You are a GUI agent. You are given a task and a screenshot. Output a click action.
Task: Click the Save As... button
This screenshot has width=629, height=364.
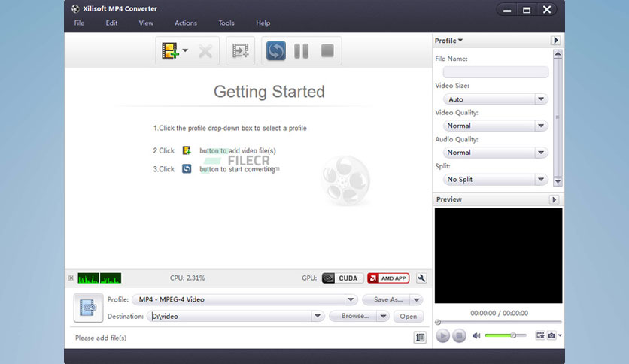click(386, 299)
